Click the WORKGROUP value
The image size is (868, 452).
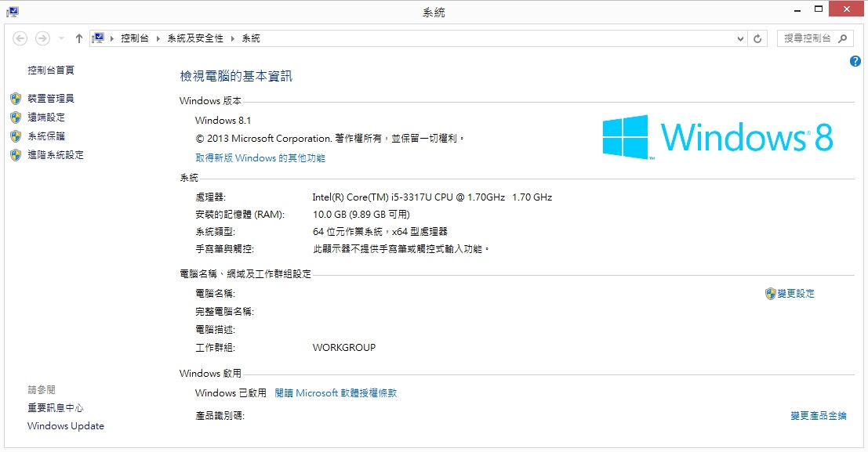point(344,348)
